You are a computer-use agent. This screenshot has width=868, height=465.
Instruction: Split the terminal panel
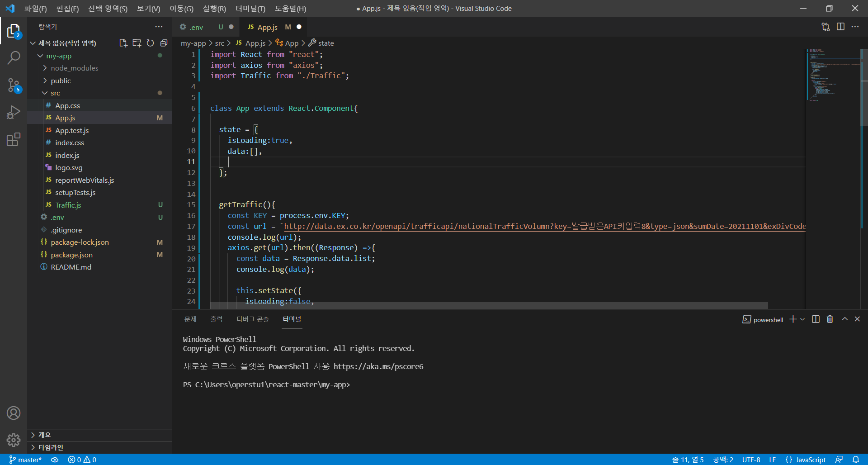[816, 319]
